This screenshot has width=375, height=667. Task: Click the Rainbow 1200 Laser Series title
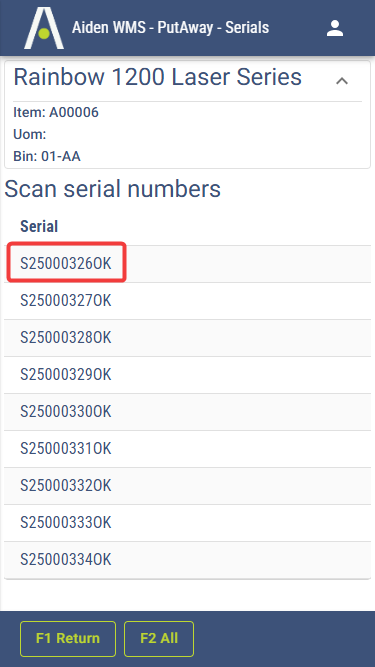pyautogui.click(x=158, y=77)
